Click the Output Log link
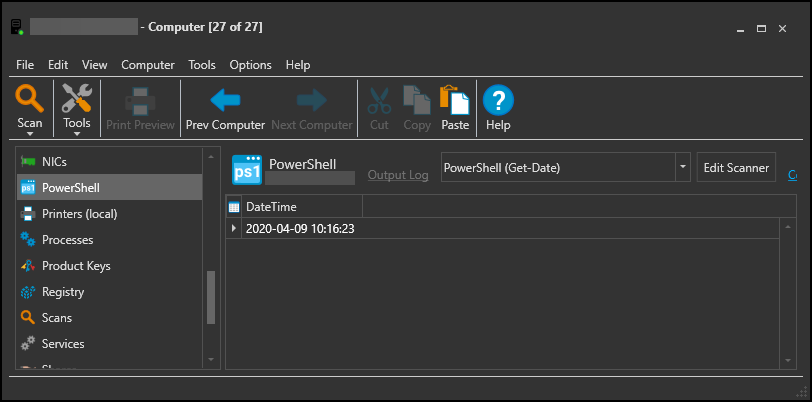The image size is (812, 402). [398, 175]
